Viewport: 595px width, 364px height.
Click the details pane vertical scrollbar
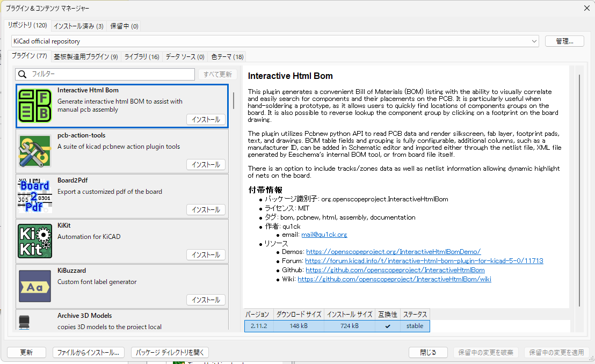point(579,190)
